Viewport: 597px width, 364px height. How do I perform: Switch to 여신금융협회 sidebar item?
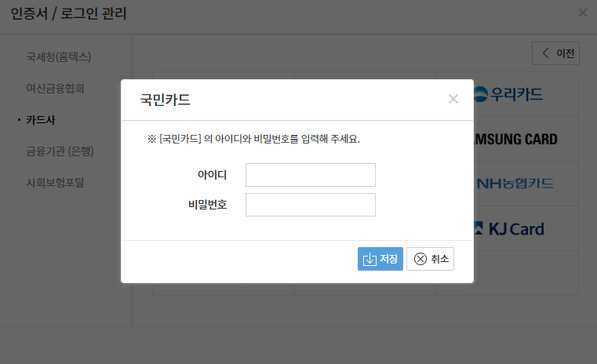(55, 88)
